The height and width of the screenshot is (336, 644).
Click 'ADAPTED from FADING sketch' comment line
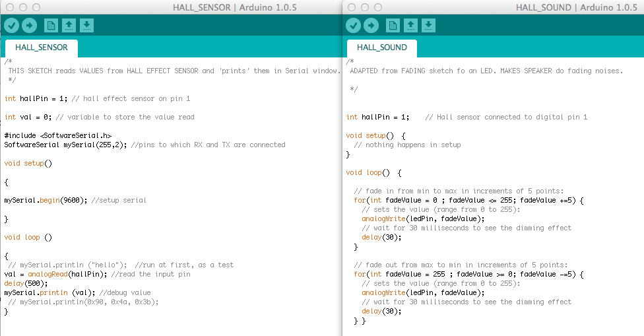pos(486,71)
